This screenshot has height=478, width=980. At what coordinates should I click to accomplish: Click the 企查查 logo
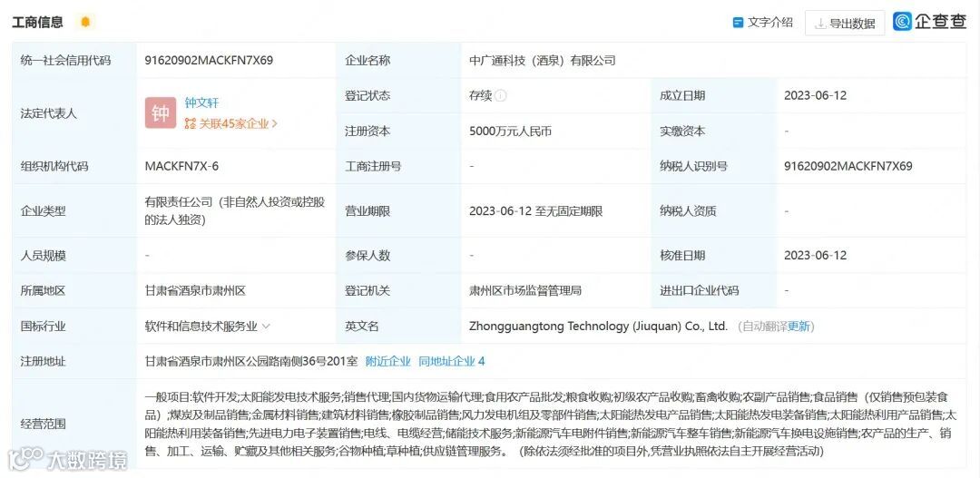pyautogui.click(x=930, y=22)
